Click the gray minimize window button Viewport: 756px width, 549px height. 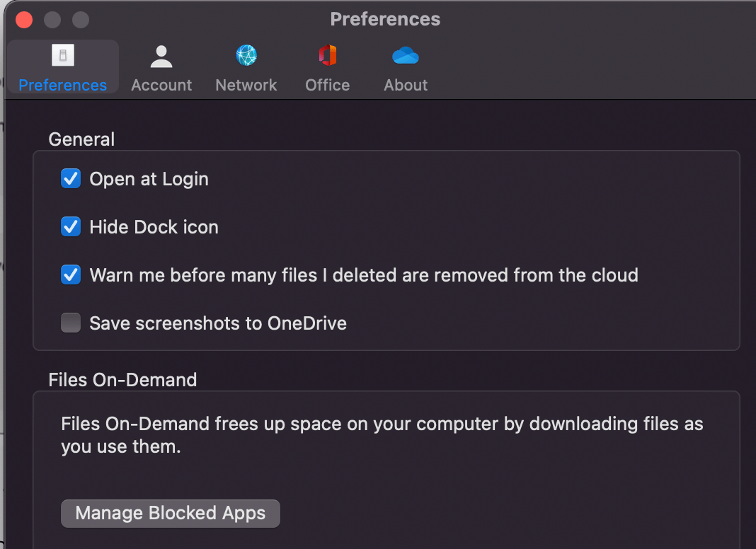tap(52, 19)
